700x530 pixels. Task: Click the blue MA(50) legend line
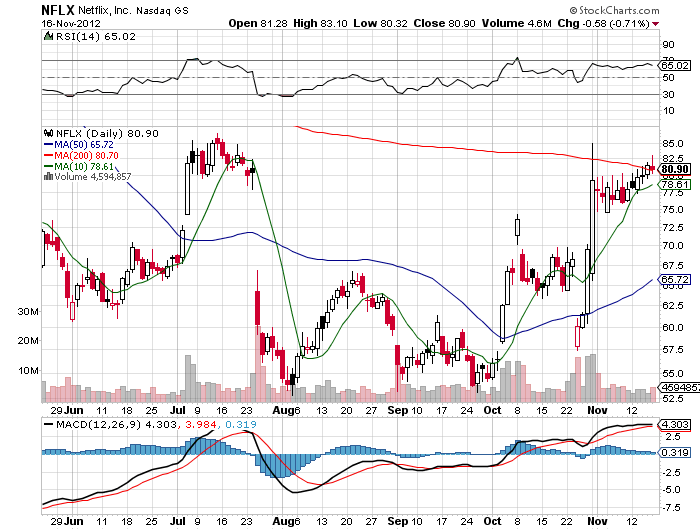point(49,144)
